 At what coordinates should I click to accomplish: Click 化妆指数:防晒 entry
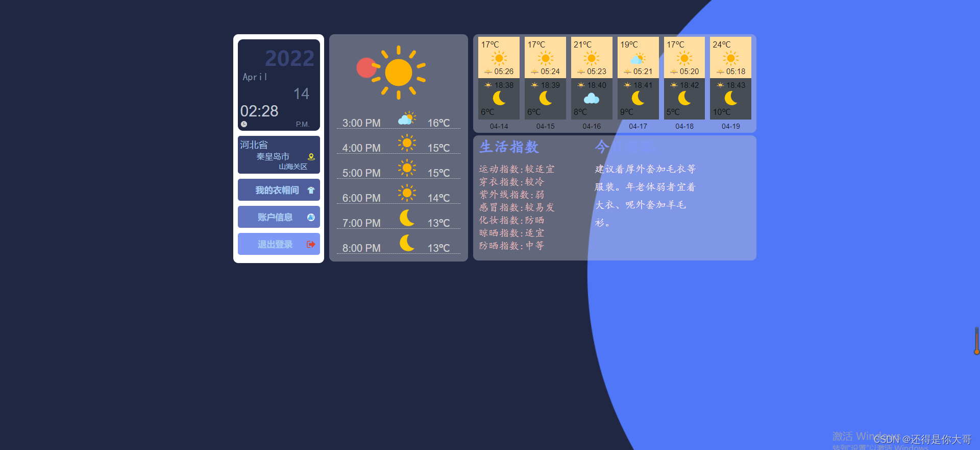pos(511,220)
